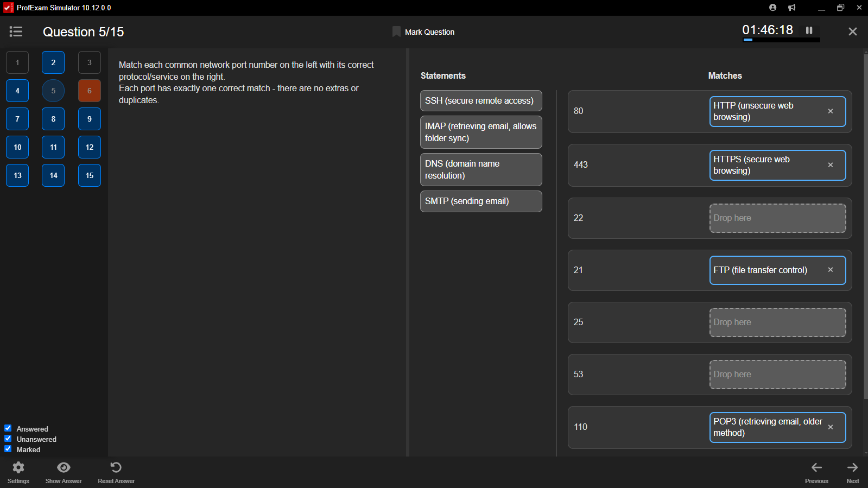868x488 pixels.
Task: Close the exam with the X icon
Action: tap(852, 31)
